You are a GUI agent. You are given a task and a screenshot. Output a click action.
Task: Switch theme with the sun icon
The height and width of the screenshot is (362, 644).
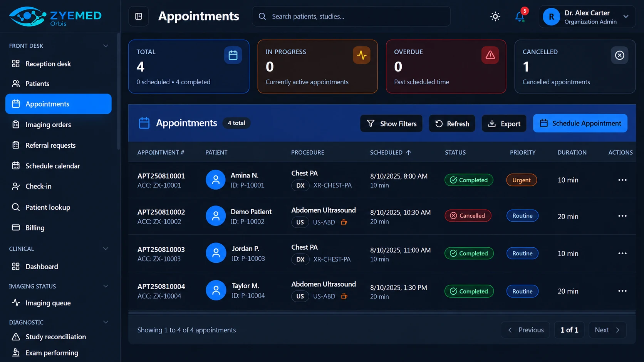(495, 17)
